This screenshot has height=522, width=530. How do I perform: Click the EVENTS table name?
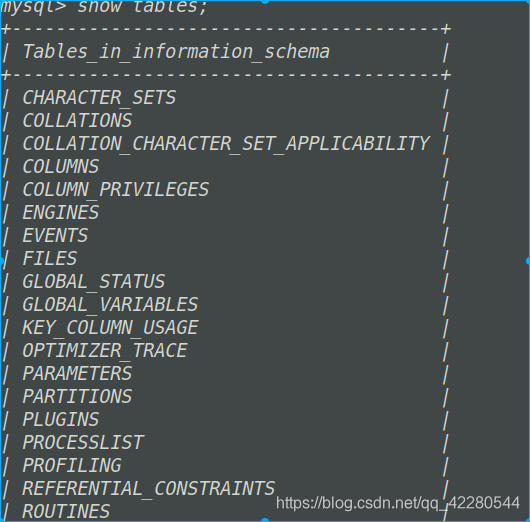(x=55, y=236)
